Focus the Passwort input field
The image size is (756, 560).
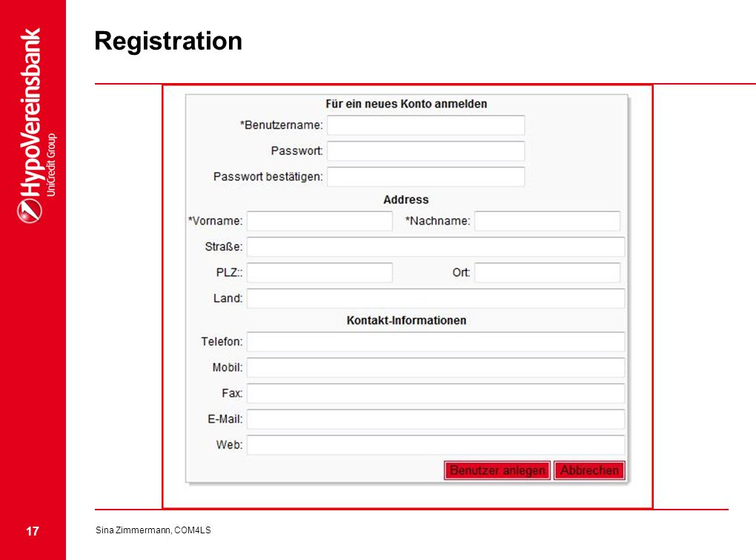(x=425, y=151)
